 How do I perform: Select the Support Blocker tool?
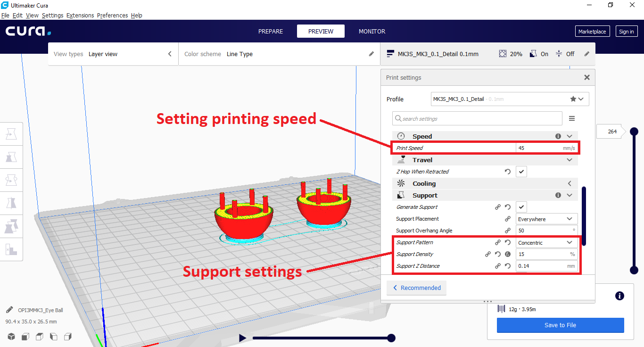click(x=11, y=249)
